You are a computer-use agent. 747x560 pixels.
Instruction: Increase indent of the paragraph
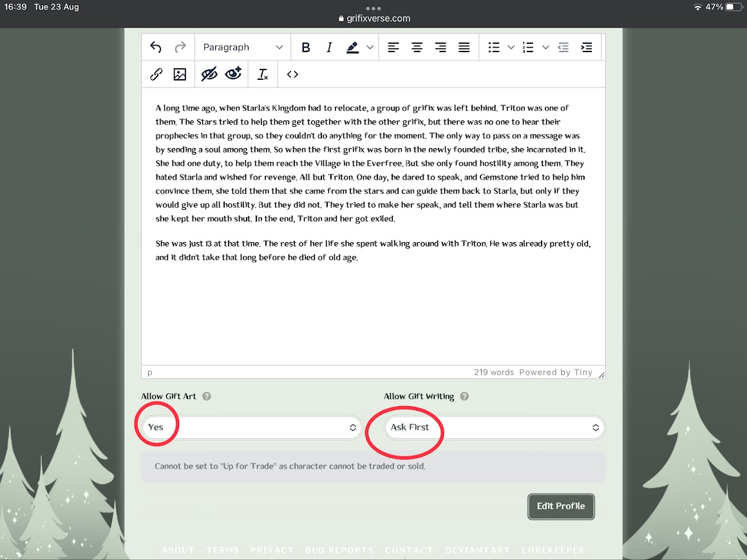tap(586, 47)
